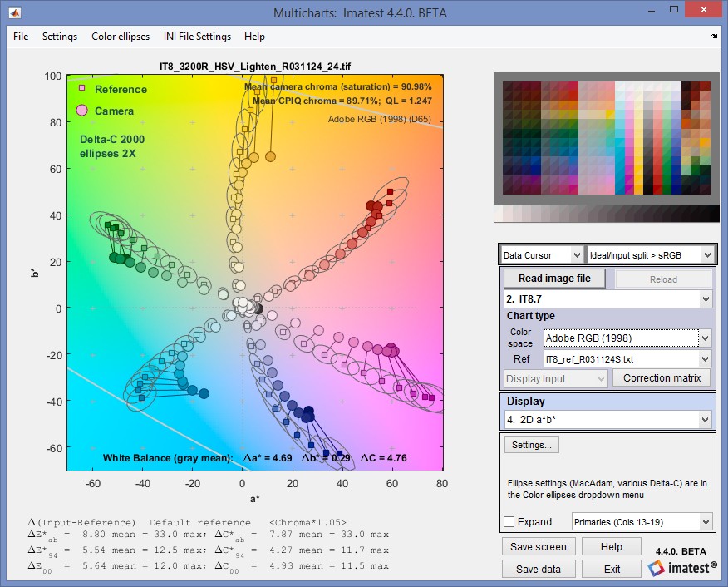Open the Primaries (Cols 13-19) dropdown

[x=642, y=522]
